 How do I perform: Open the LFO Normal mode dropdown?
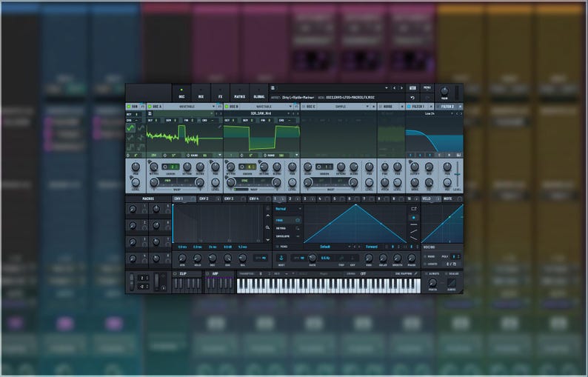288,209
